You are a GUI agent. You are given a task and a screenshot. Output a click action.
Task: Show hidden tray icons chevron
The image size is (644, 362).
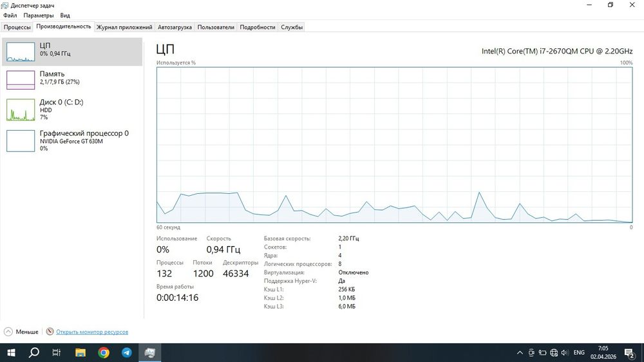click(x=520, y=352)
